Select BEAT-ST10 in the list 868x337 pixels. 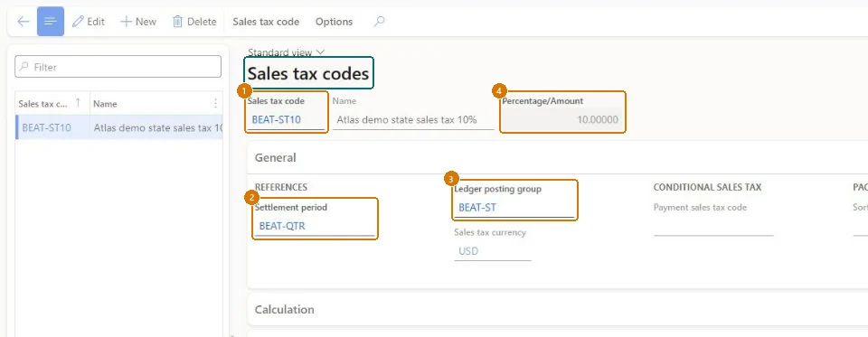point(46,127)
